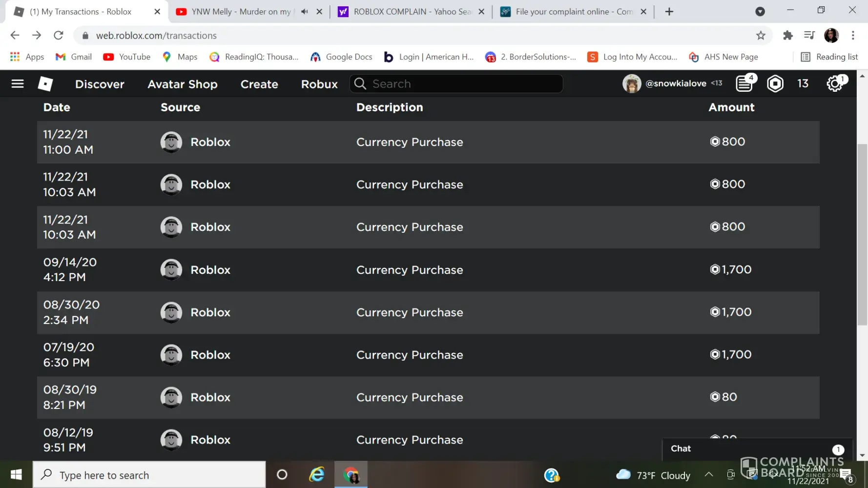The image size is (868, 488).
Task: Open the Avatar Shop link
Action: tap(183, 84)
